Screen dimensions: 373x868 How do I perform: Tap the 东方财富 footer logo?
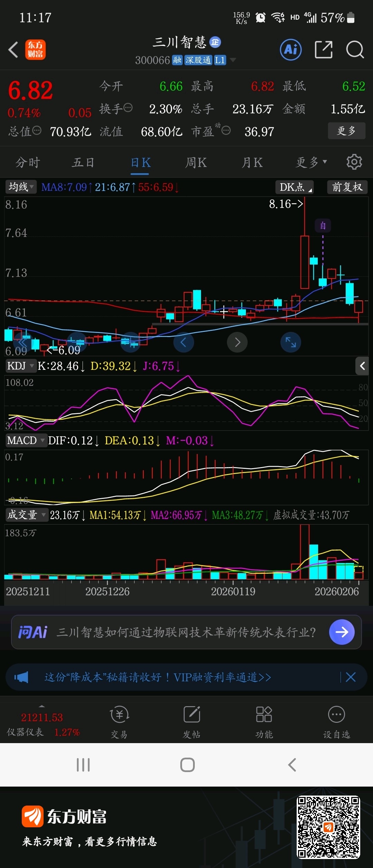point(64,816)
